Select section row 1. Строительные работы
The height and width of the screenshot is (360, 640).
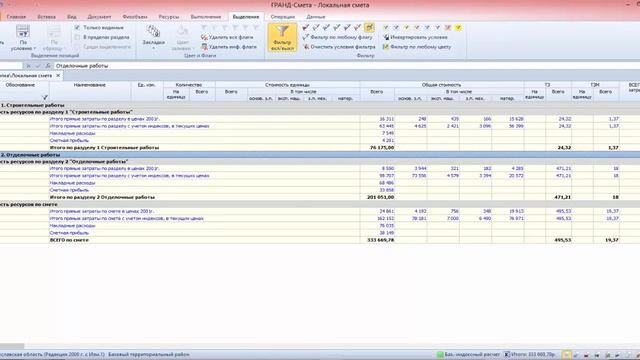pyautogui.click(x=320, y=105)
